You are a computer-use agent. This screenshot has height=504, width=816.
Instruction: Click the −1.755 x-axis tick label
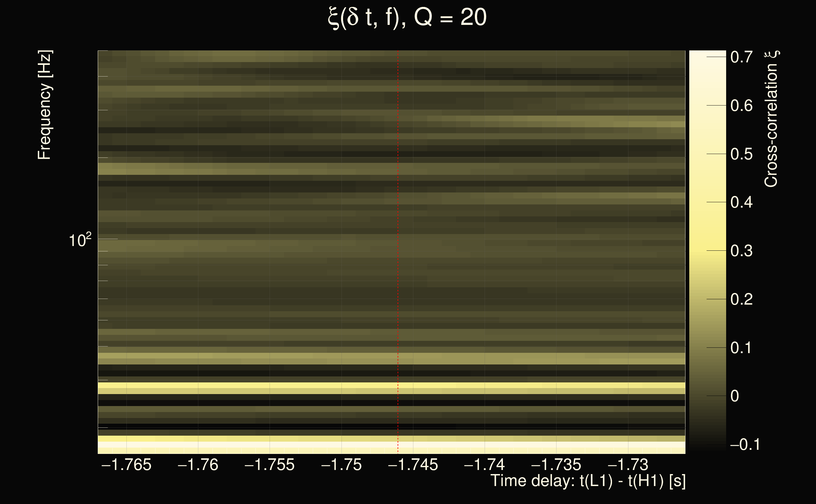pyautogui.click(x=270, y=465)
